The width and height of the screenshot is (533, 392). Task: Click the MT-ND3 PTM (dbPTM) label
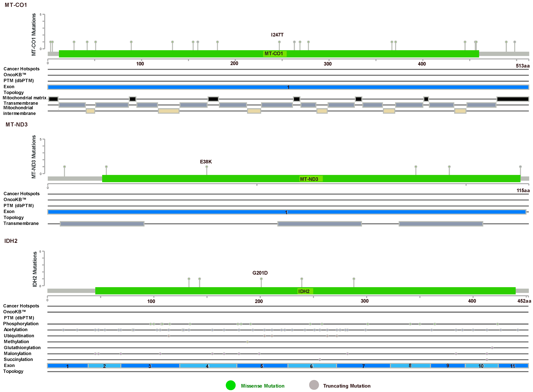pyautogui.click(x=19, y=206)
